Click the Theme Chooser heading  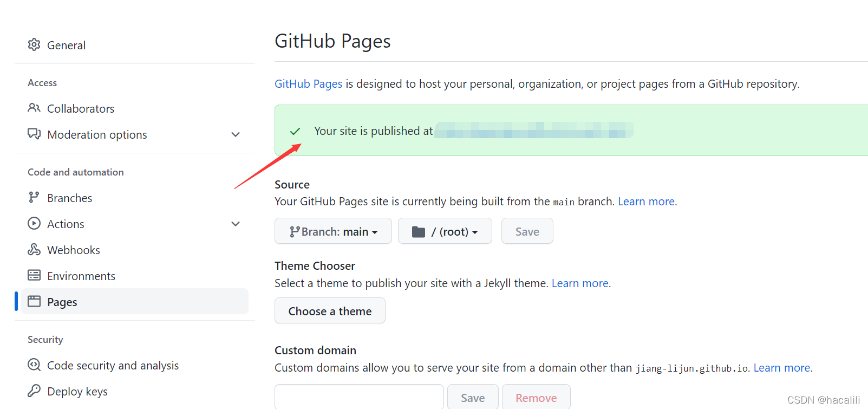315,266
